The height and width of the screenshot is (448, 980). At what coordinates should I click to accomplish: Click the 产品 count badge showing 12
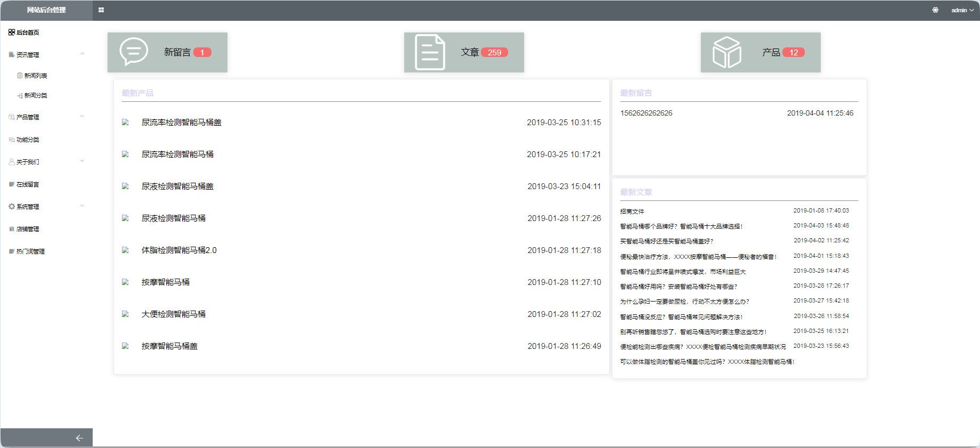[794, 52]
